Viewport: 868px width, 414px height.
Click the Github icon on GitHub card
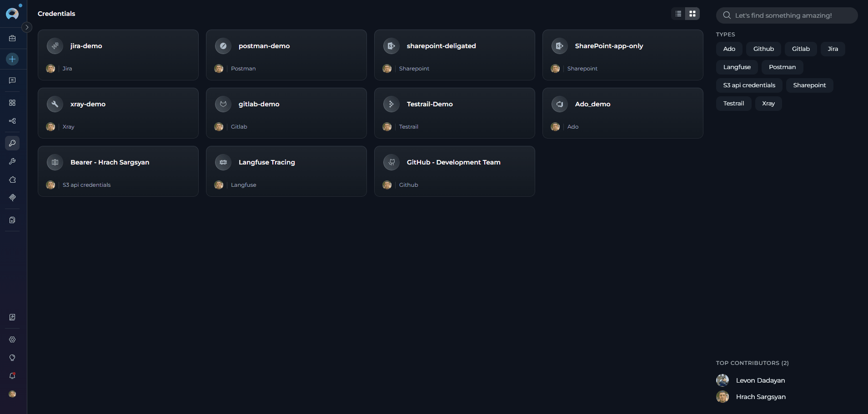391,162
